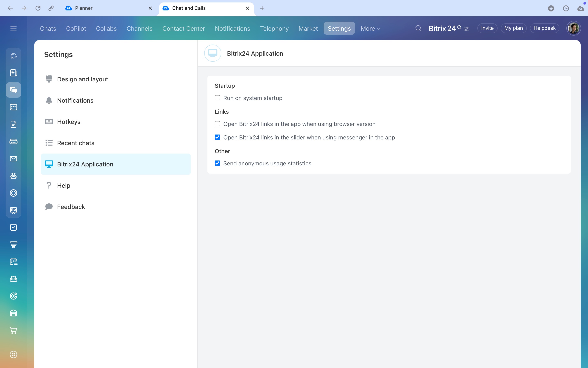Uncheck Send anonymous usage statistics

(x=217, y=163)
